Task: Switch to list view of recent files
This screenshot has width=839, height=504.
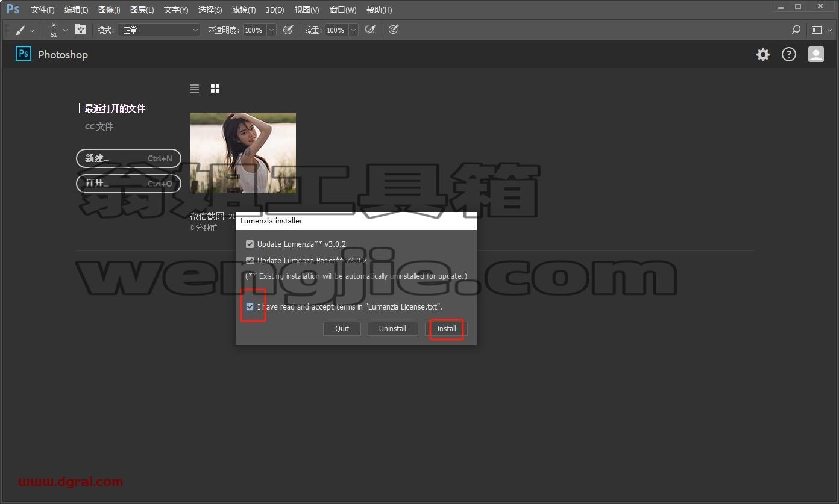Action: pos(195,89)
